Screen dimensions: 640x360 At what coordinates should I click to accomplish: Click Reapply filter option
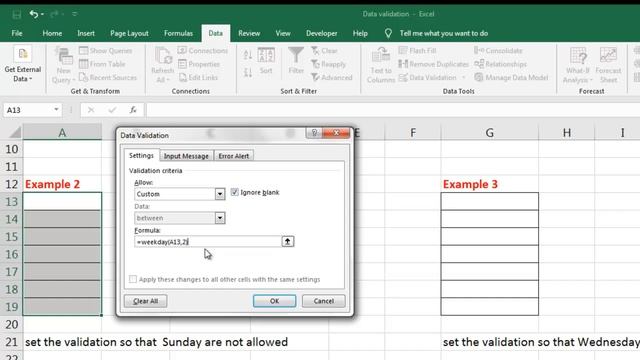328,64
